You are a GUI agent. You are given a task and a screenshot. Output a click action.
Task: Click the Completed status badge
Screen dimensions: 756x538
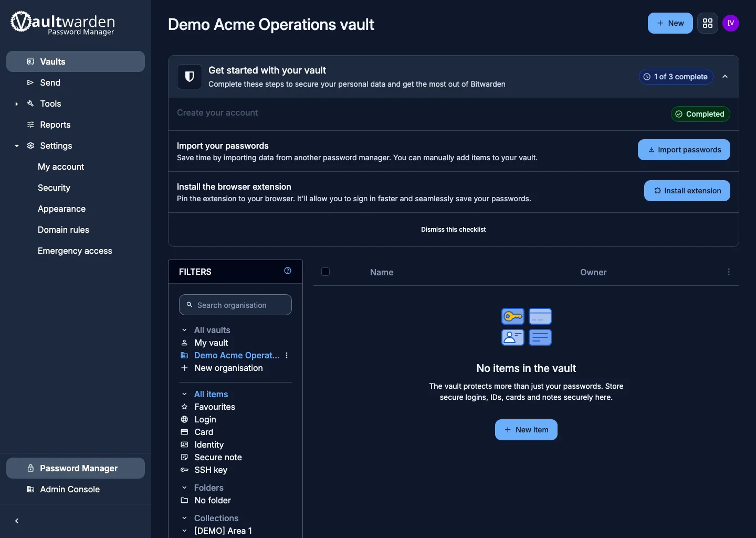point(700,114)
